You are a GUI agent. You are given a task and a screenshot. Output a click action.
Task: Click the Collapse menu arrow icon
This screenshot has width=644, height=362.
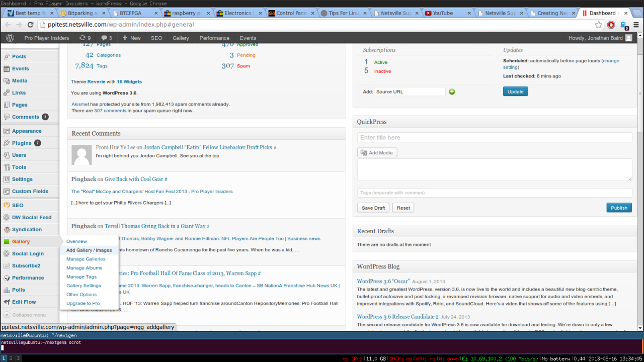pyautogui.click(x=6, y=315)
